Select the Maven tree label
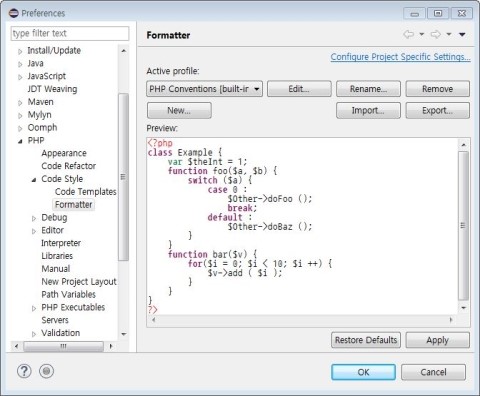 [x=40, y=102]
